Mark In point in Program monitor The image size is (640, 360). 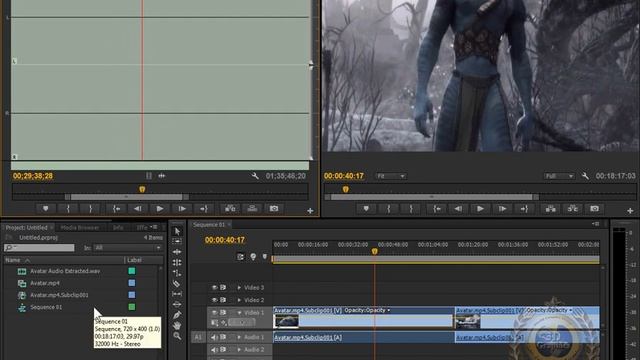(x=389, y=209)
